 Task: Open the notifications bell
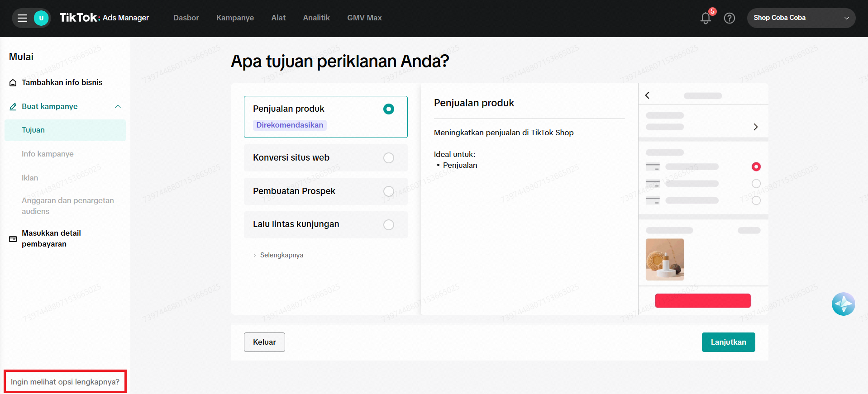pos(705,18)
